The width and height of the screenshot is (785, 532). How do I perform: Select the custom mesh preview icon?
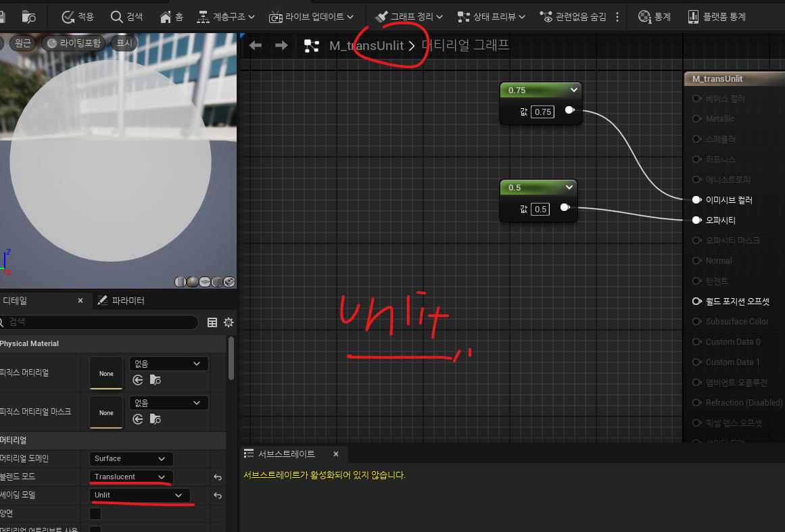pyautogui.click(x=229, y=282)
